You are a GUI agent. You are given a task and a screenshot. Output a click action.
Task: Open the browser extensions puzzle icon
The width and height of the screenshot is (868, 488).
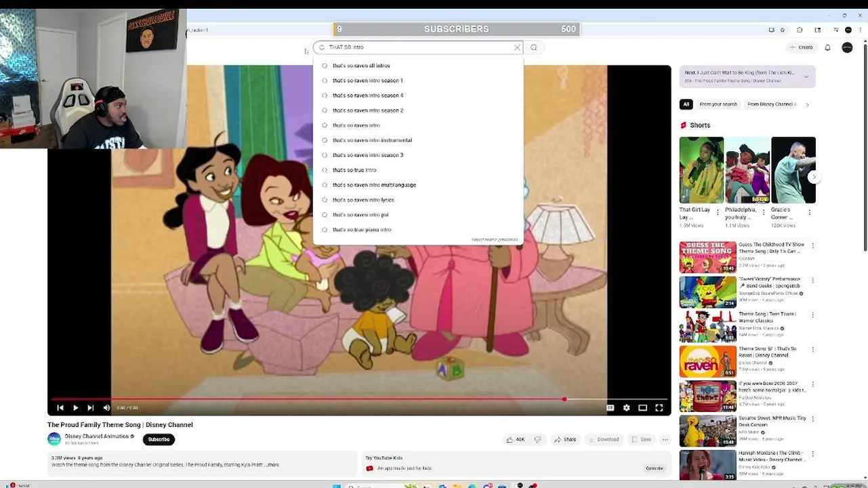click(800, 30)
